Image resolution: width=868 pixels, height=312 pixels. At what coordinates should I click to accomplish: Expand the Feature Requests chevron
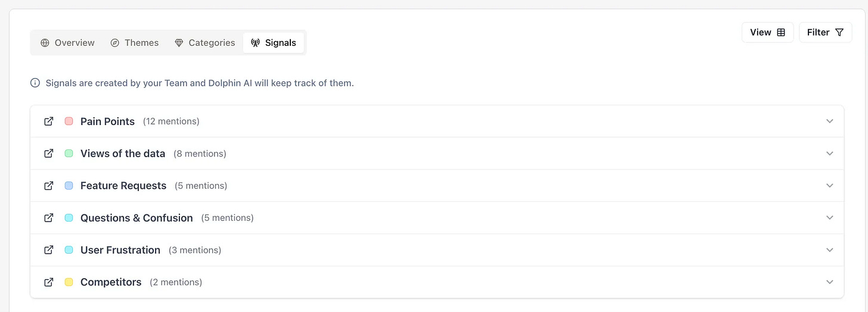point(829,186)
